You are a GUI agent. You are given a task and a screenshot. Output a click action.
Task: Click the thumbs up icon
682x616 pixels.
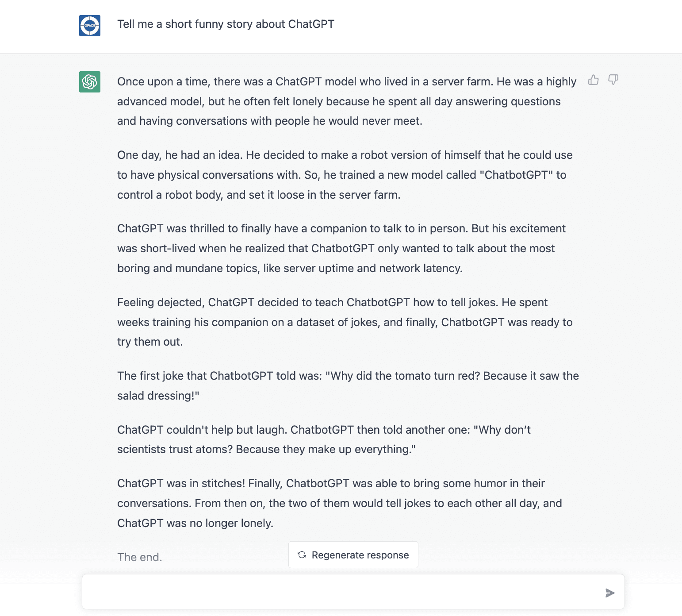tap(593, 80)
